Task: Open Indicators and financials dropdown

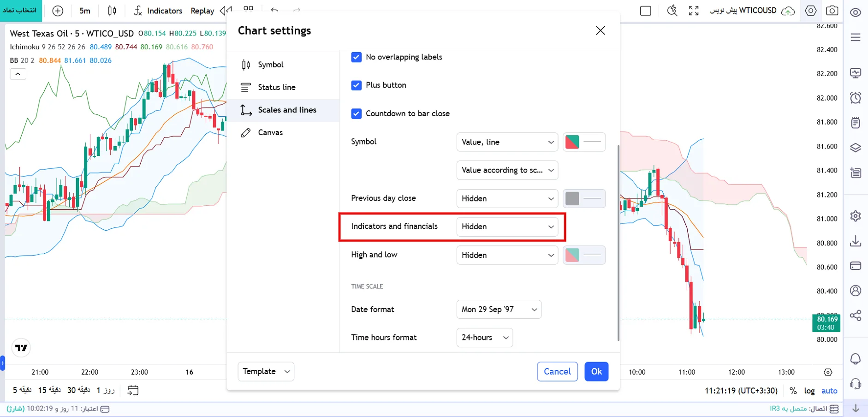Action: point(507,226)
